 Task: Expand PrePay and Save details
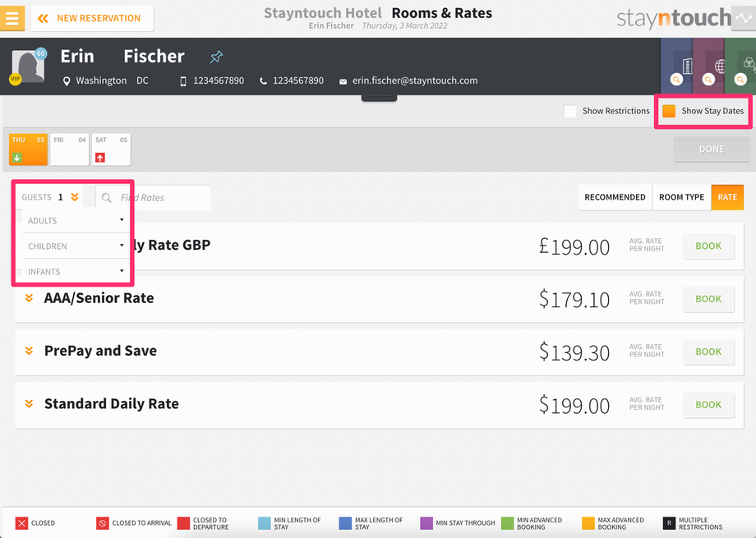pyautogui.click(x=29, y=351)
